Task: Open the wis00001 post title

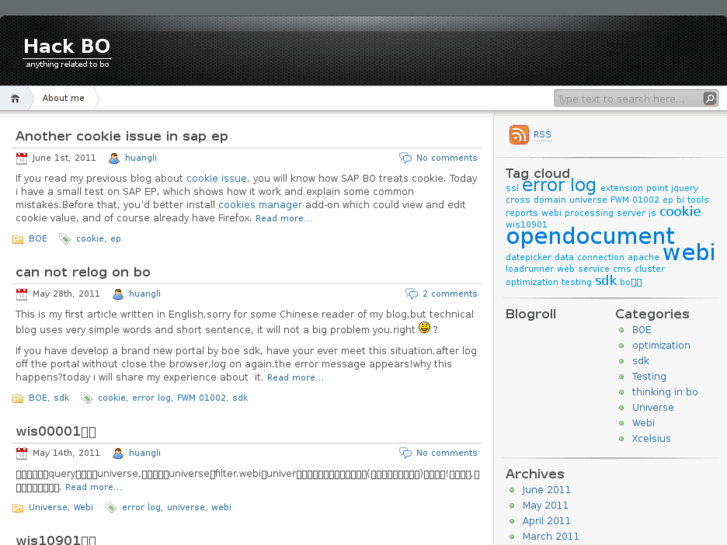Action: click(56, 431)
